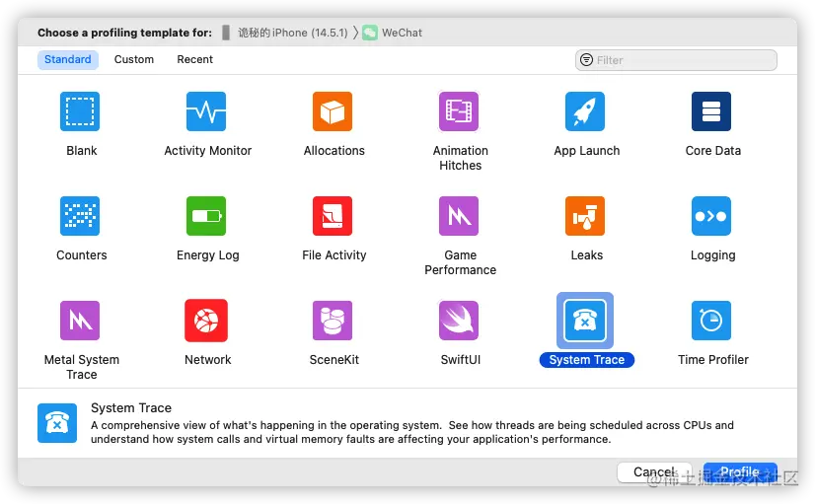Pick the SwiftUI bird icon

[459, 321]
